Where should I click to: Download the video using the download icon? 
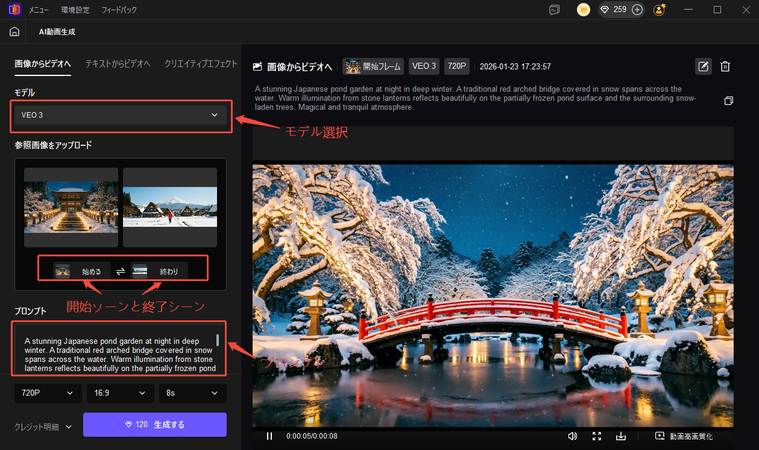click(621, 436)
